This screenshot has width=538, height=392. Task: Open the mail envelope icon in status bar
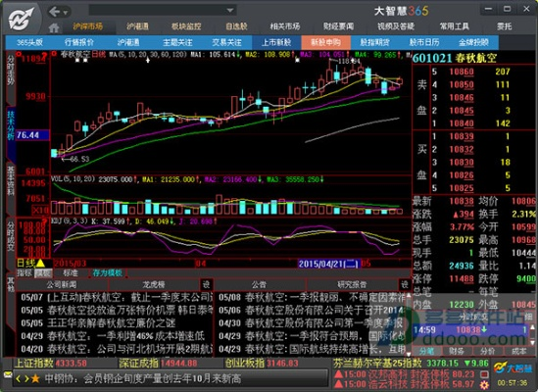(8, 374)
